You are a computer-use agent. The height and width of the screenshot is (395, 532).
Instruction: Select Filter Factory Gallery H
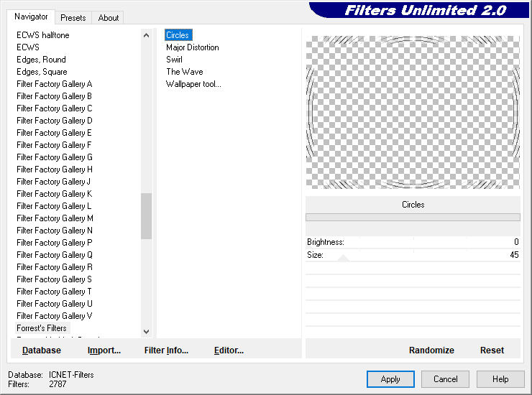[55, 169]
